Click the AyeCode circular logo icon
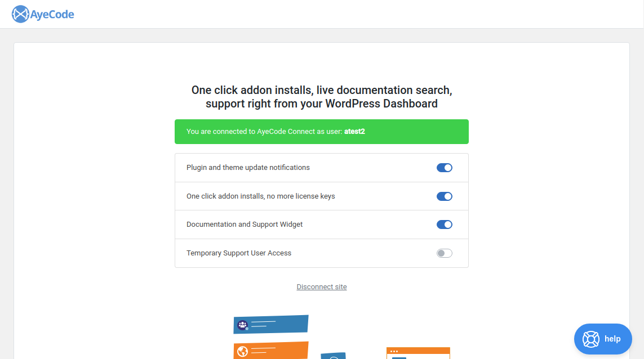Viewport: 644px width, 359px height. pyautogui.click(x=20, y=15)
